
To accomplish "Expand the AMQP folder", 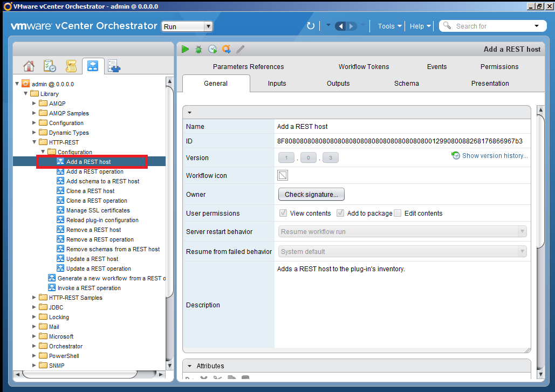I will (34, 104).
